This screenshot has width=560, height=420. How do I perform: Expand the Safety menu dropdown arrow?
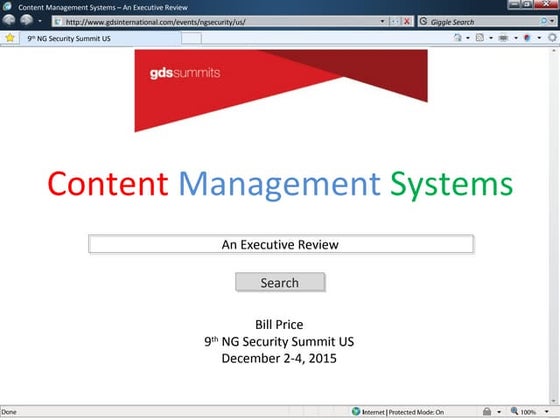pos(539,38)
